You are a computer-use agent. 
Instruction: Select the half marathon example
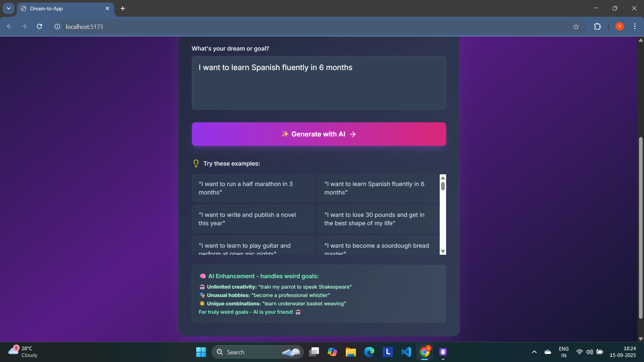253,188
